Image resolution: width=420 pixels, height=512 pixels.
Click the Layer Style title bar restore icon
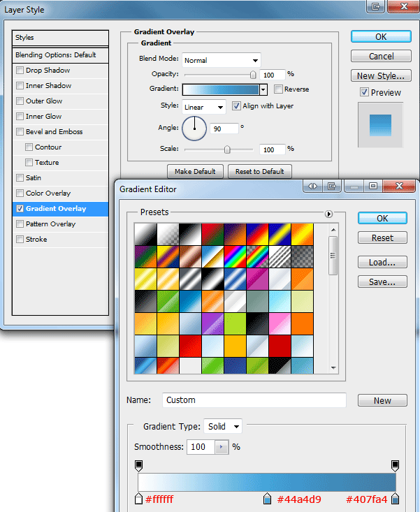point(375,6)
